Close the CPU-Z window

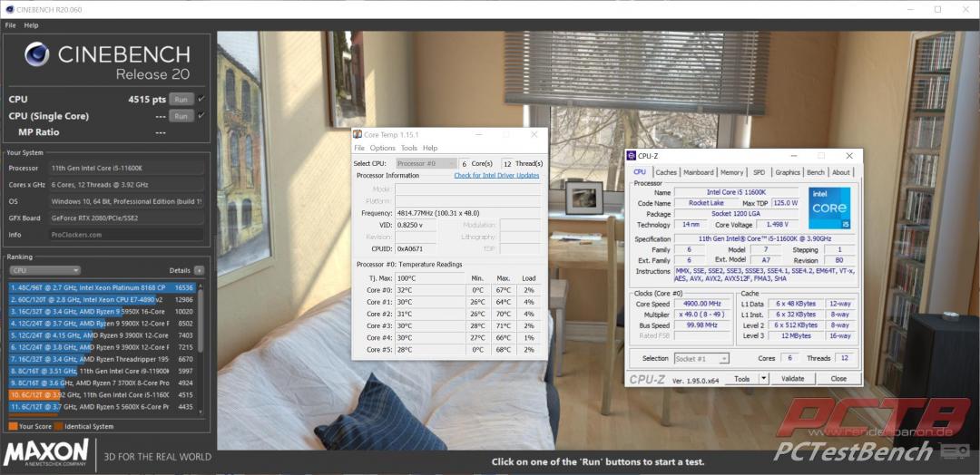click(x=849, y=156)
